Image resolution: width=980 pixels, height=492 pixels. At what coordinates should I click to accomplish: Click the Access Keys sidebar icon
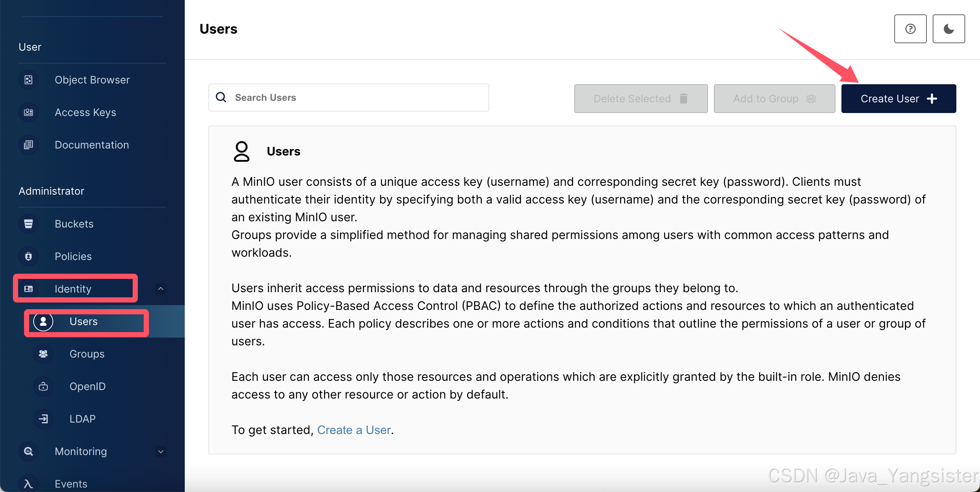28,112
